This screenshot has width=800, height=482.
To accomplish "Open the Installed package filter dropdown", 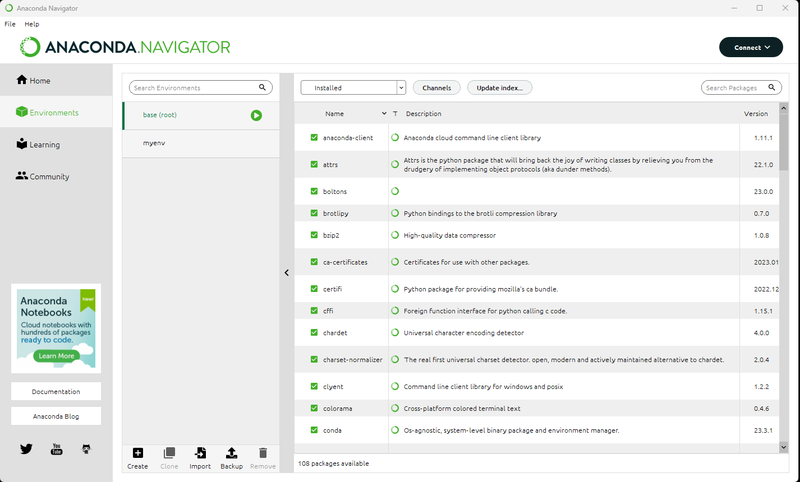I will [353, 88].
